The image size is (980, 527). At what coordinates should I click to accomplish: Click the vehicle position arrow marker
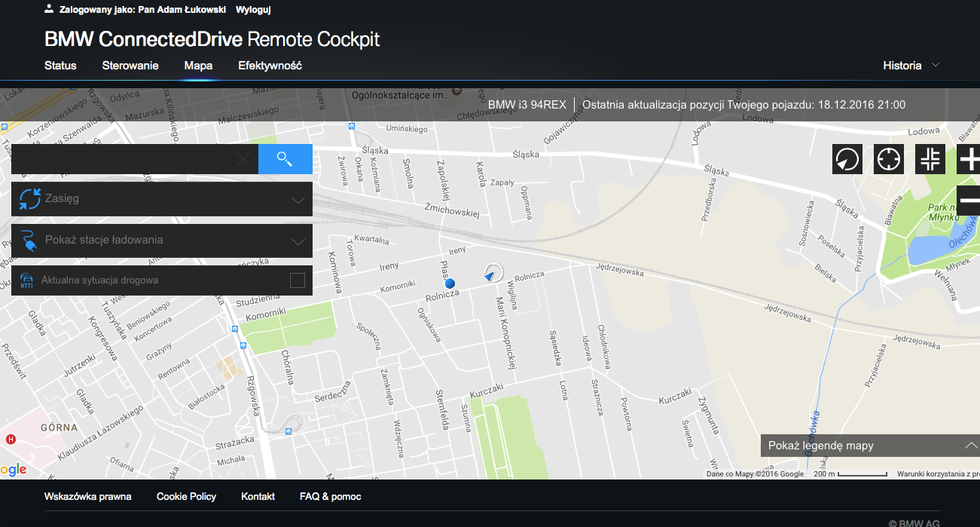(492, 274)
